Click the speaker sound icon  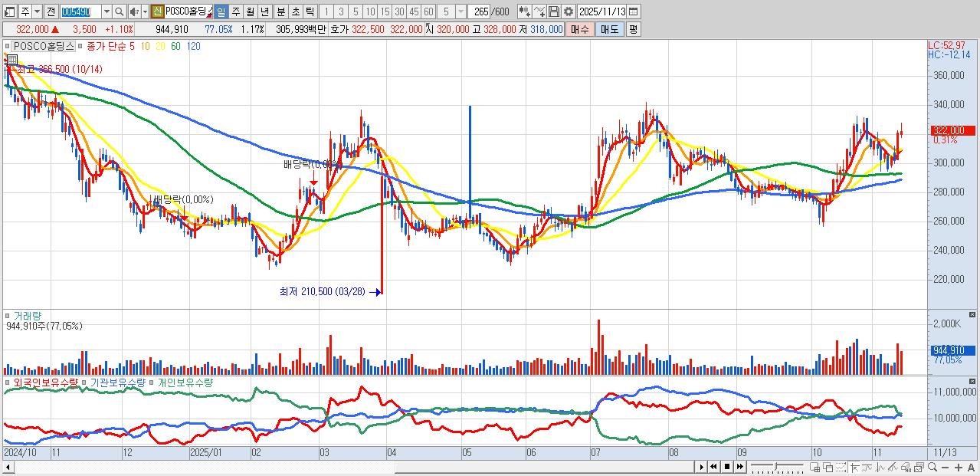(x=133, y=11)
